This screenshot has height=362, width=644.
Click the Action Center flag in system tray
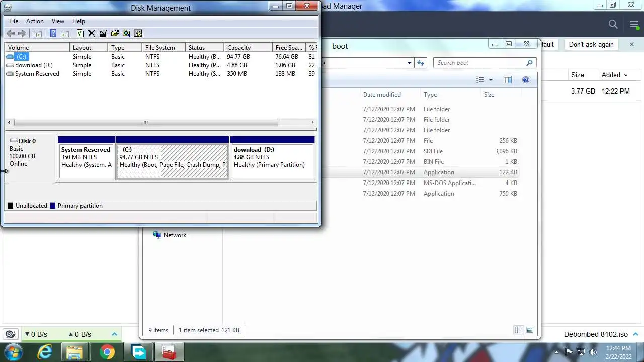tap(570, 352)
